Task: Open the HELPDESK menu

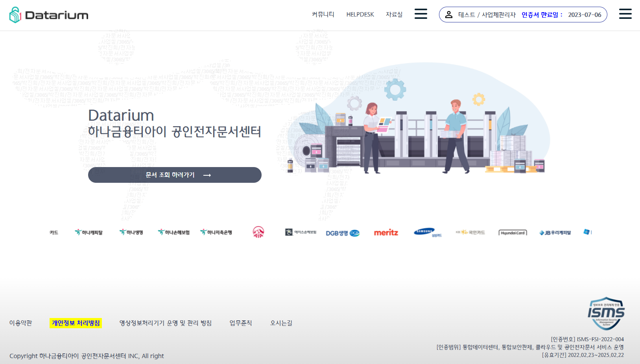Action: point(360,15)
